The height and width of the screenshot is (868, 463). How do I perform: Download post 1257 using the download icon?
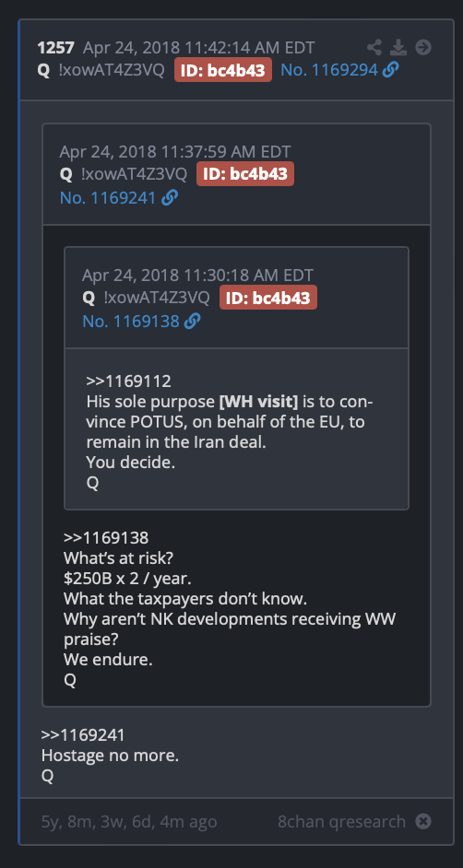tap(398, 48)
